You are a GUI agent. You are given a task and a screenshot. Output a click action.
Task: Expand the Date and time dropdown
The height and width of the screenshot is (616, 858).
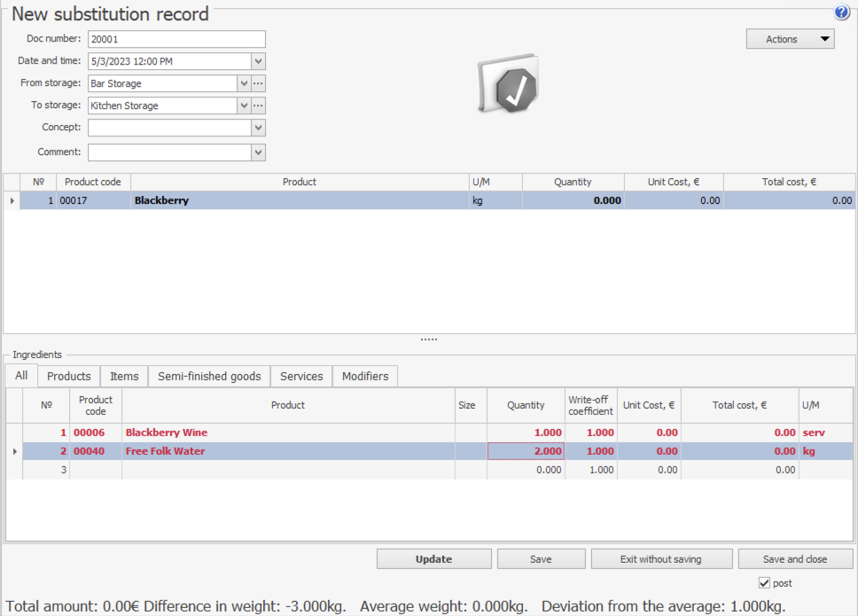[x=258, y=61]
